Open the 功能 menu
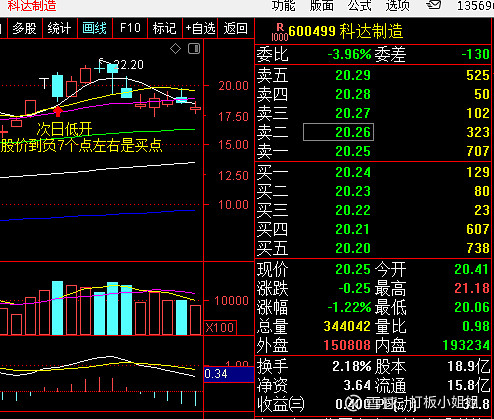 [x=283, y=6]
